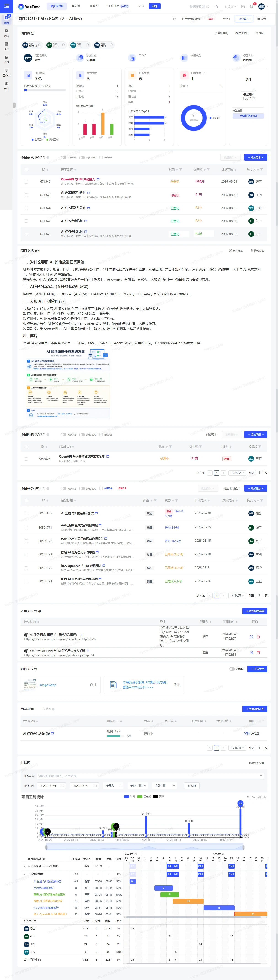Image resolution: width=278 pixels, height=980 pixels.
Task: Open the 效能 section in the sidebar
Action: [x=6, y=60]
